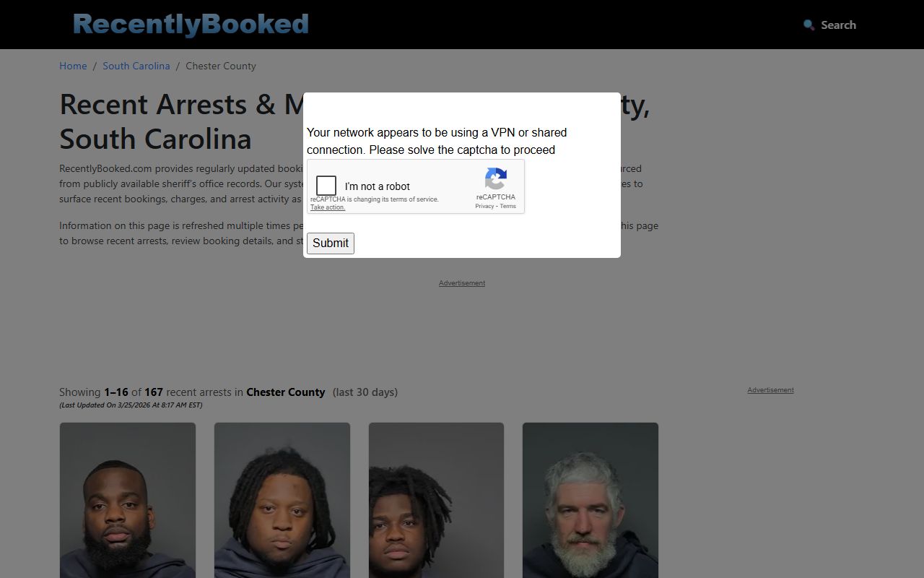Open the first mugshot with bearded man

[128, 500]
